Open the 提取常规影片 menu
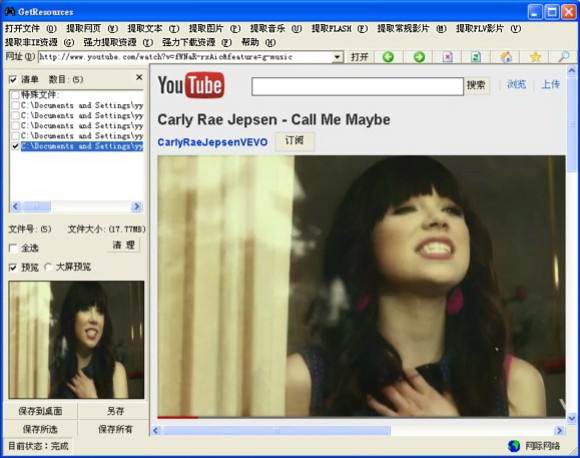580x458 pixels. click(x=412, y=28)
